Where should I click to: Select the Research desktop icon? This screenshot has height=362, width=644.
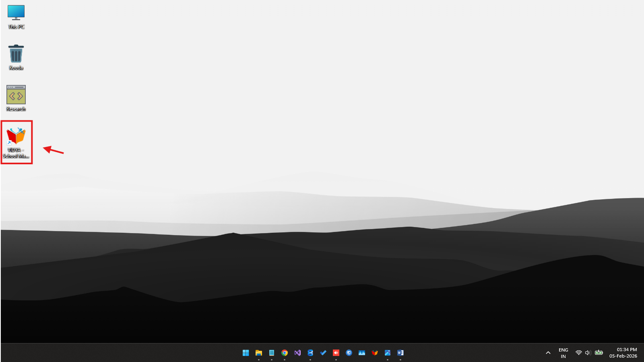click(x=16, y=97)
